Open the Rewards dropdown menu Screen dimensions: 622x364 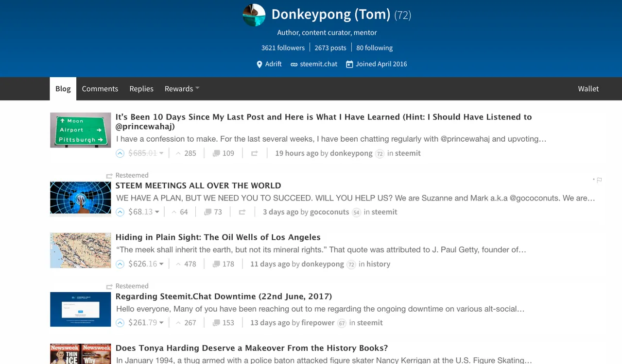[182, 89]
